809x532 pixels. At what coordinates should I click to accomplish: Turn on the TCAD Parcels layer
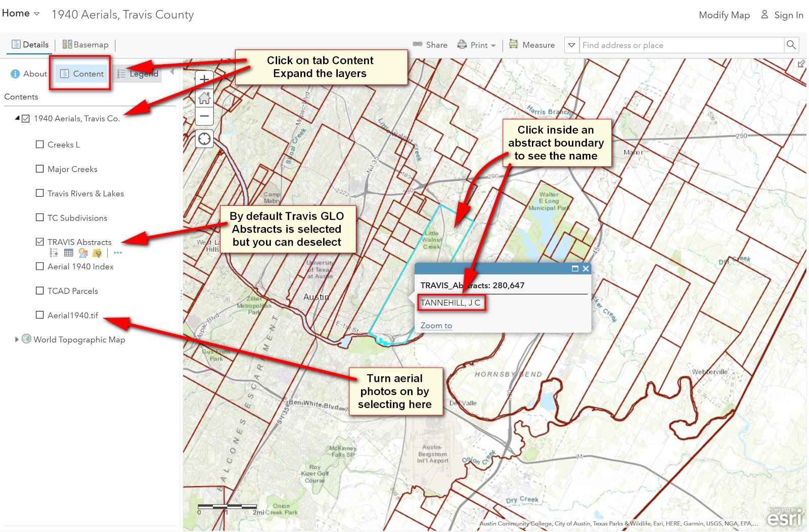(x=39, y=290)
